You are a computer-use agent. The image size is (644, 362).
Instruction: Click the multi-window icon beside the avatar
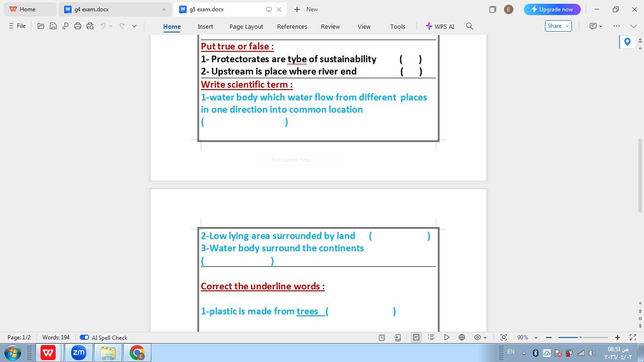[x=492, y=9]
